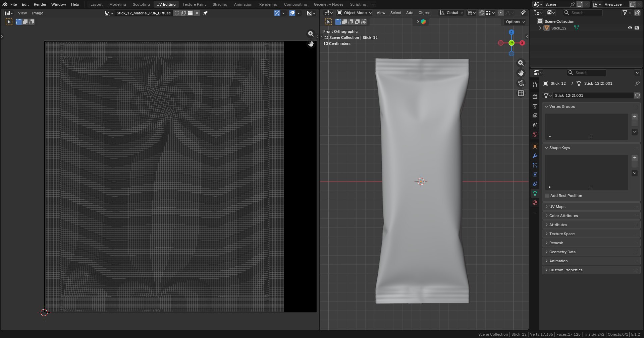Screen dimensions: 644x338
Task: Click the Z axis on the navigation gizmo
Action: (x=511, y=32)
